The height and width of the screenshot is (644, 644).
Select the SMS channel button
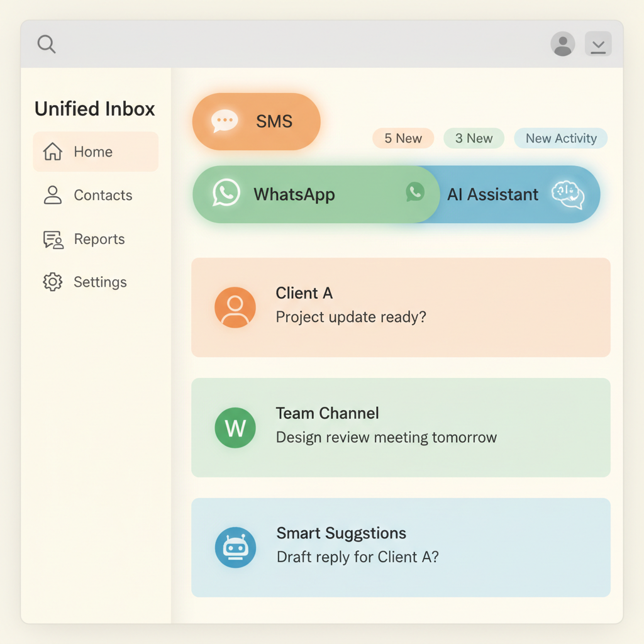coord(257,121)
